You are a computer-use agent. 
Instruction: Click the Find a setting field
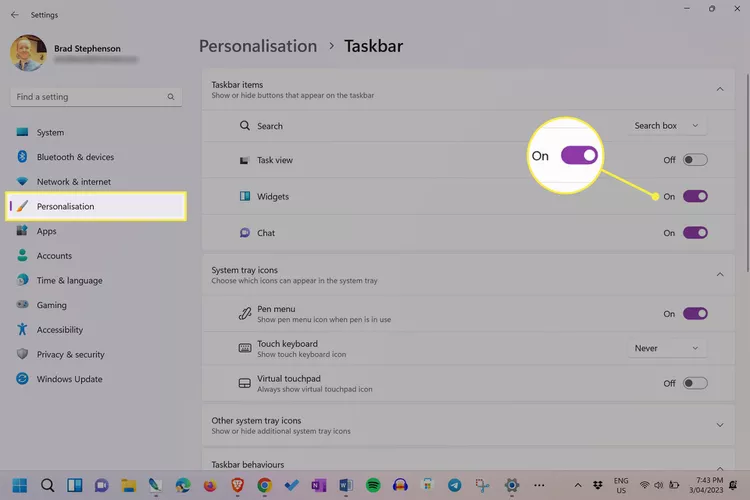coord(96,97)
